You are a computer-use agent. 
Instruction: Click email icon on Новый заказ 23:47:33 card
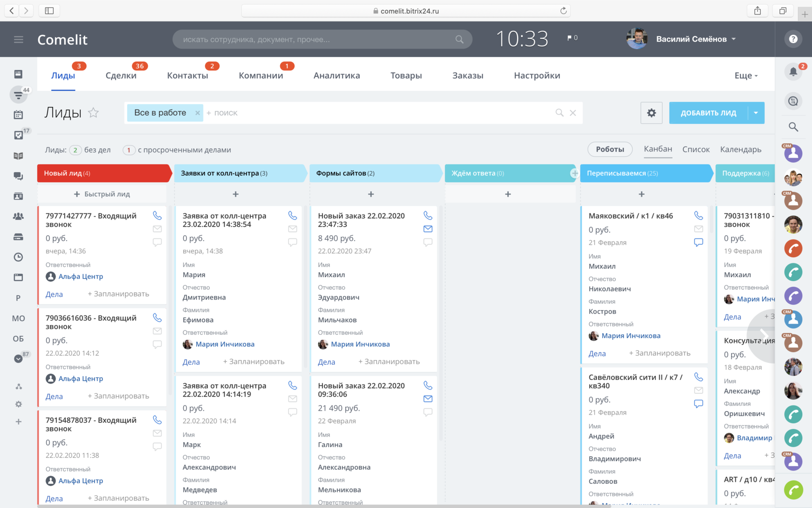pyautogui.click(x=428, y=229)
